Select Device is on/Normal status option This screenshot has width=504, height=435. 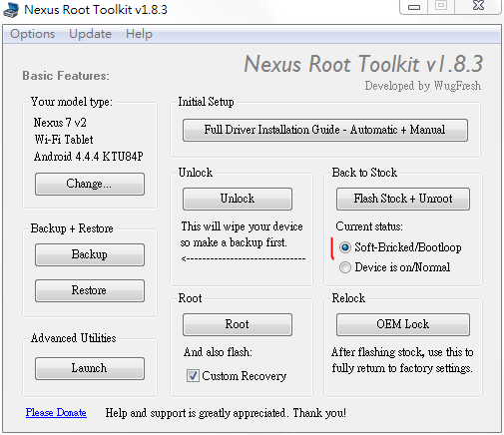[394, 267]
